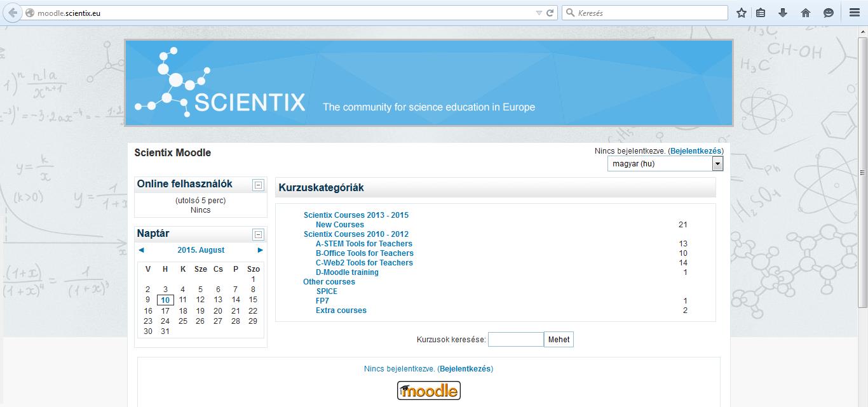
Task: Go to the next month in calendar
Action: point(260,250)
